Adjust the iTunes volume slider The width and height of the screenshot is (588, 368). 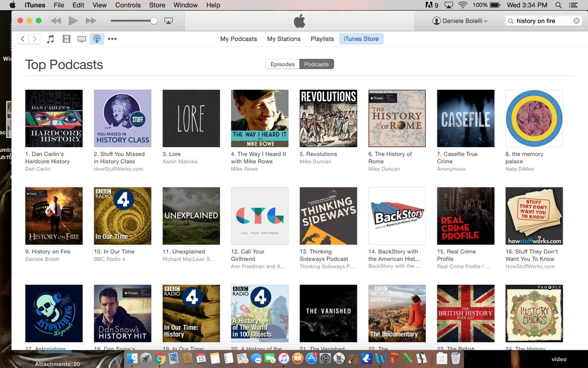click(x=134, y=21)
